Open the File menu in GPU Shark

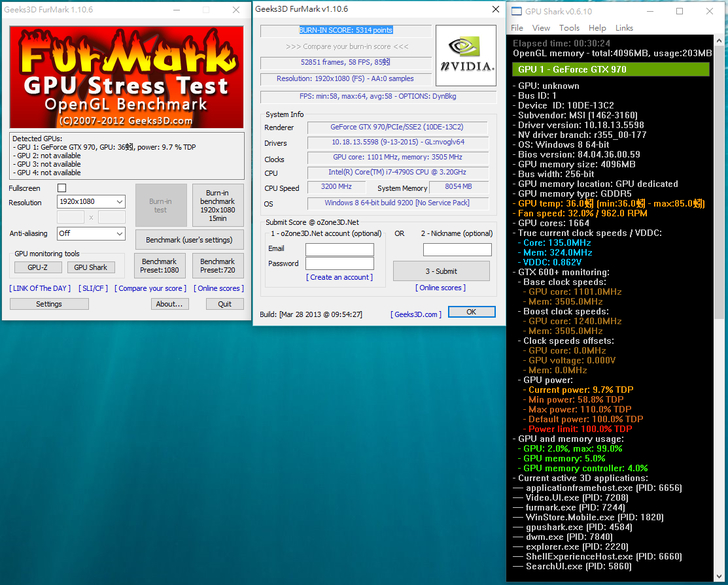click(x=520, y=28)
